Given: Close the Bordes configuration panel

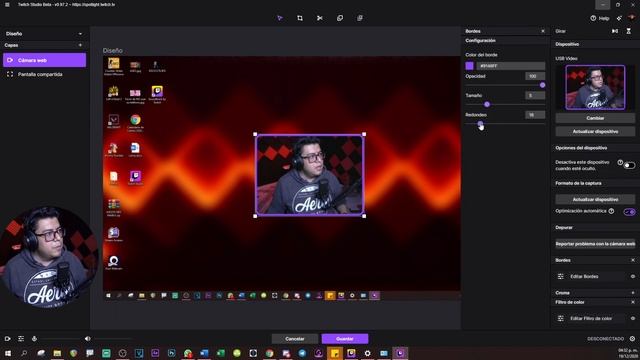Looking at the screenshot, I should [x=543, y=31].
